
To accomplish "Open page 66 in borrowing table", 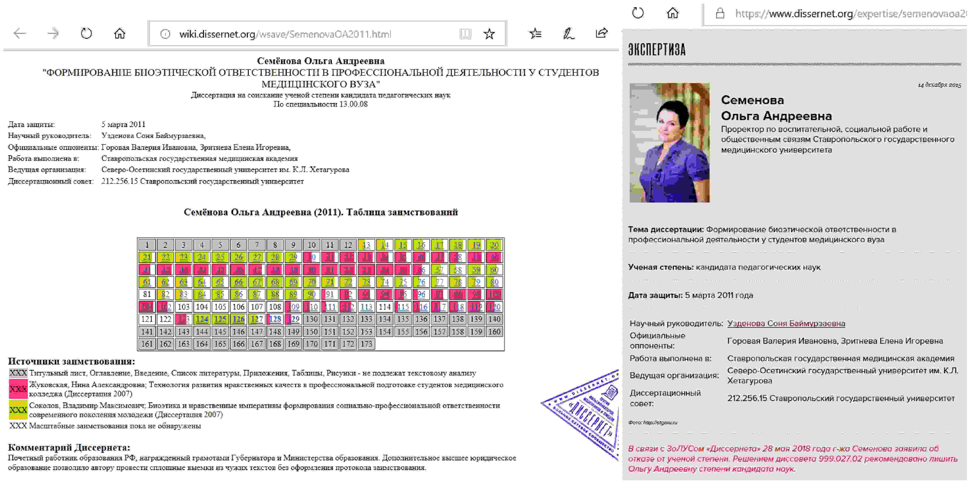I will (x=238, y=282).
